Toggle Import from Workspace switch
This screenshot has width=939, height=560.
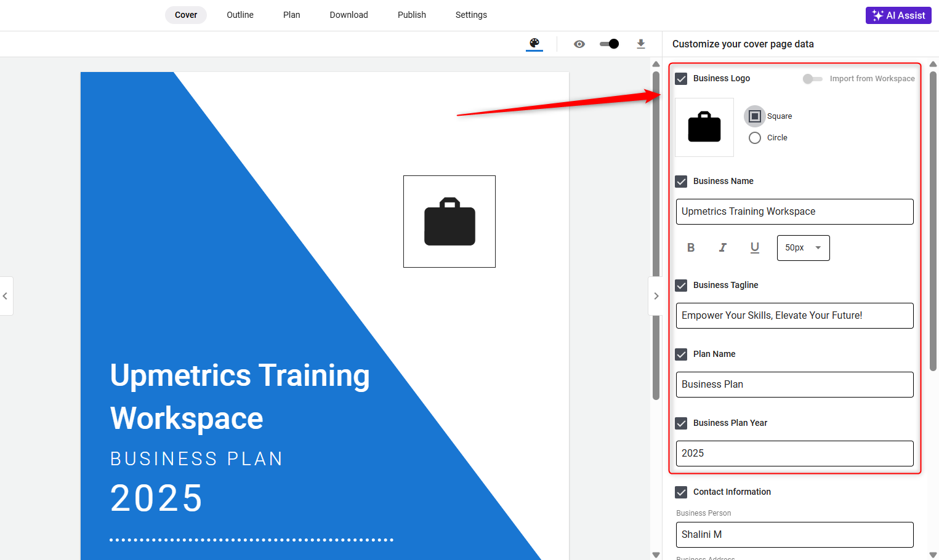[812, 79]
